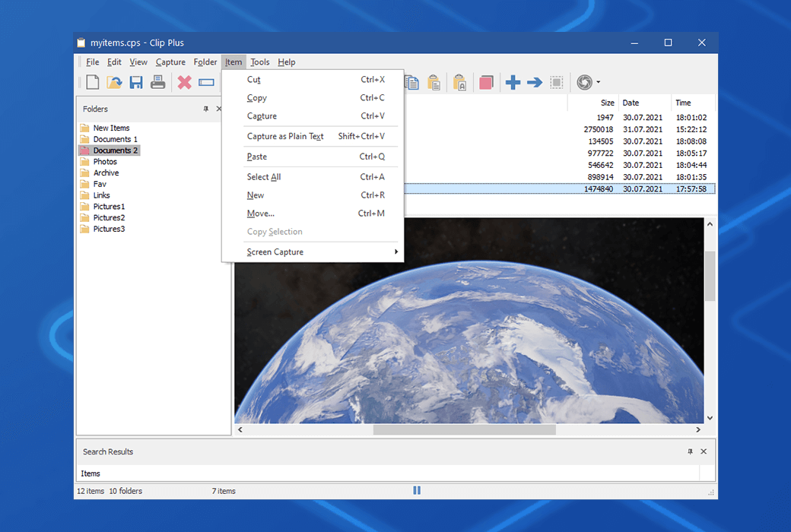The image size is (791, 532).
Task: Click the blue right arrow move icon
Action: click(x=534, y=82)
